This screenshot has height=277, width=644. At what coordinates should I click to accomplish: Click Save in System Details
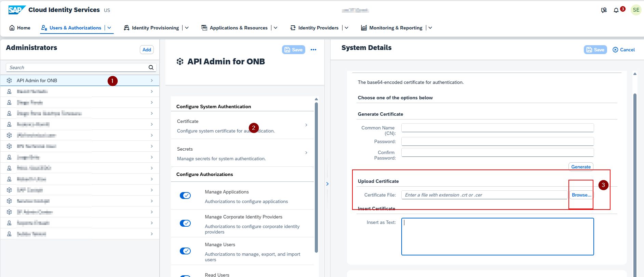coord(595,50)
